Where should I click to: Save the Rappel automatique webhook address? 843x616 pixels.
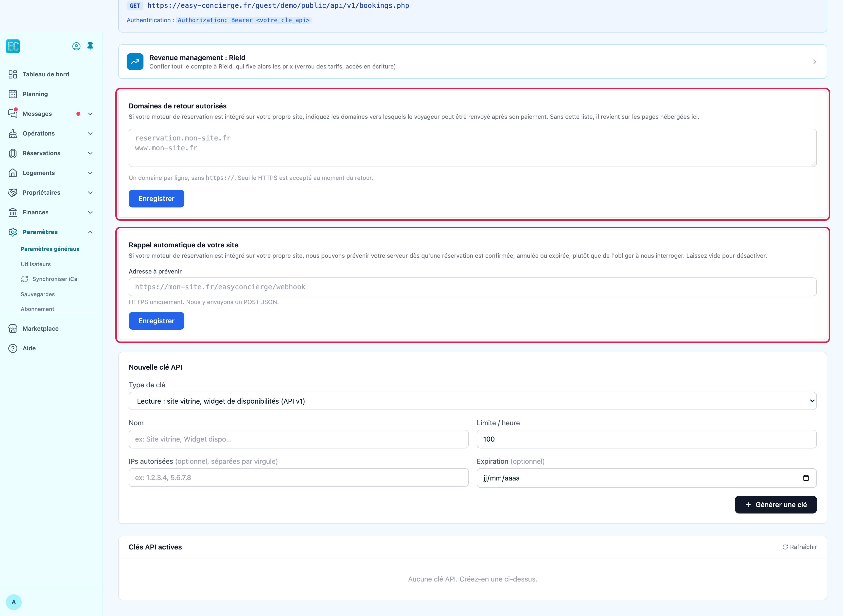click(156, 321)
